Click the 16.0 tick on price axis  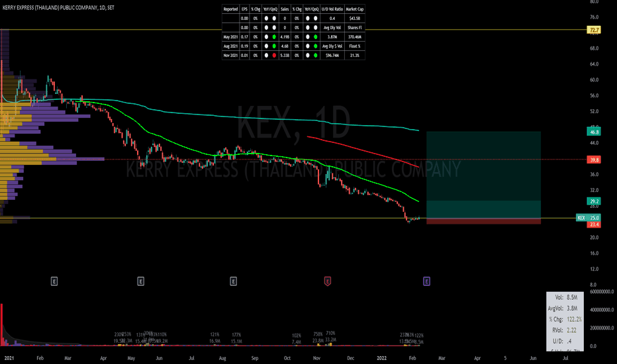pos(594,253)
